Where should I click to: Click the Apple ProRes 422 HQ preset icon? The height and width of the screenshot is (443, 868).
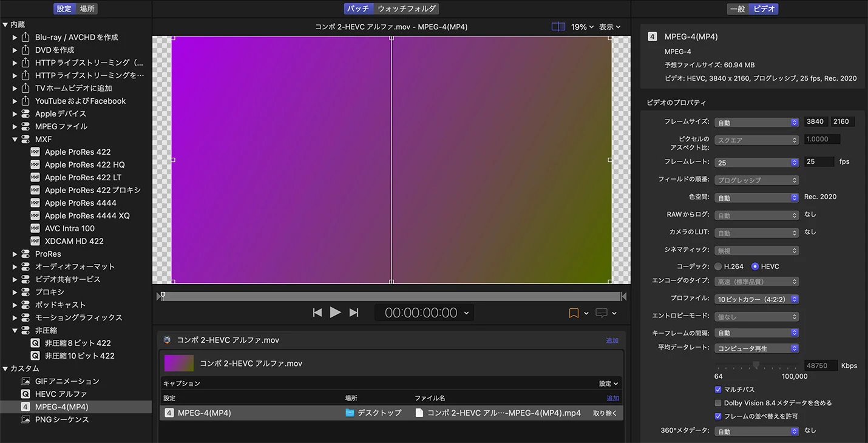click(x=35, y=164)
